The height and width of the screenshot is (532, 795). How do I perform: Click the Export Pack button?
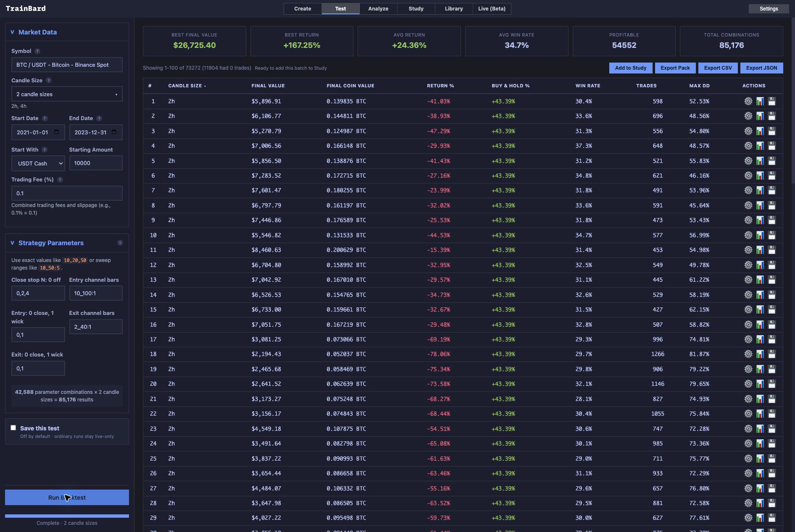pos(675,68)
